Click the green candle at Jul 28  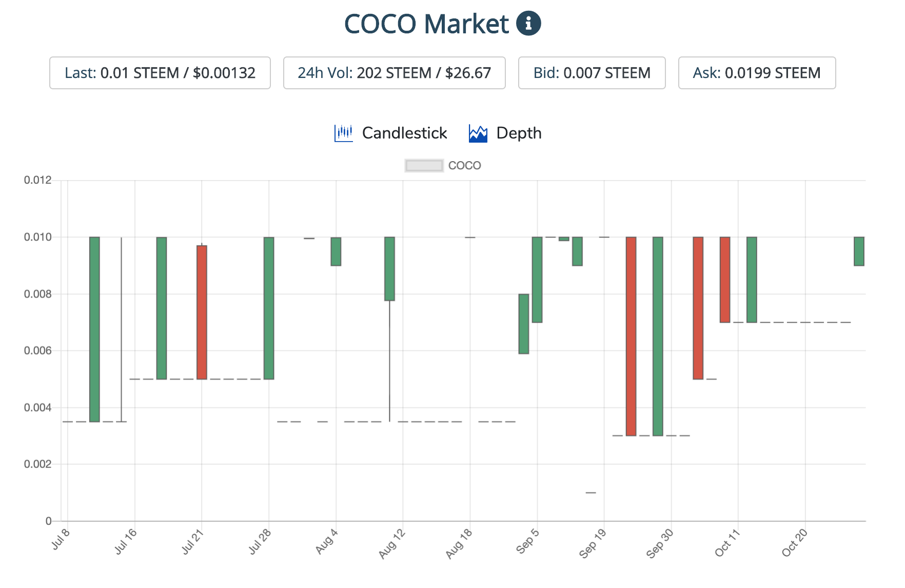(269, 308)
